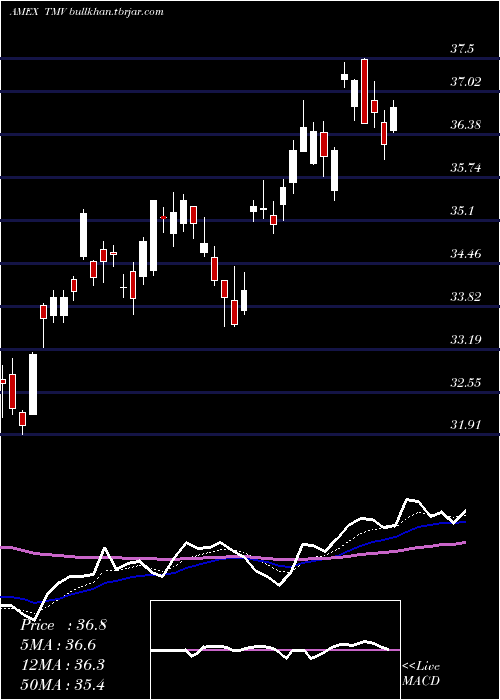This screenshot has width=500, height=700.
Task: Select the 31.91 price axis label
Action: point(466,425)
